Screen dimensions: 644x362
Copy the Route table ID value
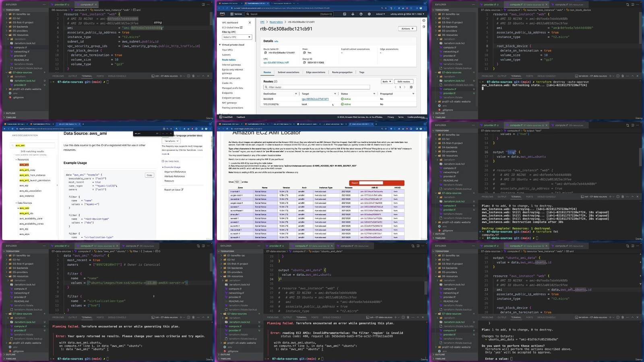[265, 53]
